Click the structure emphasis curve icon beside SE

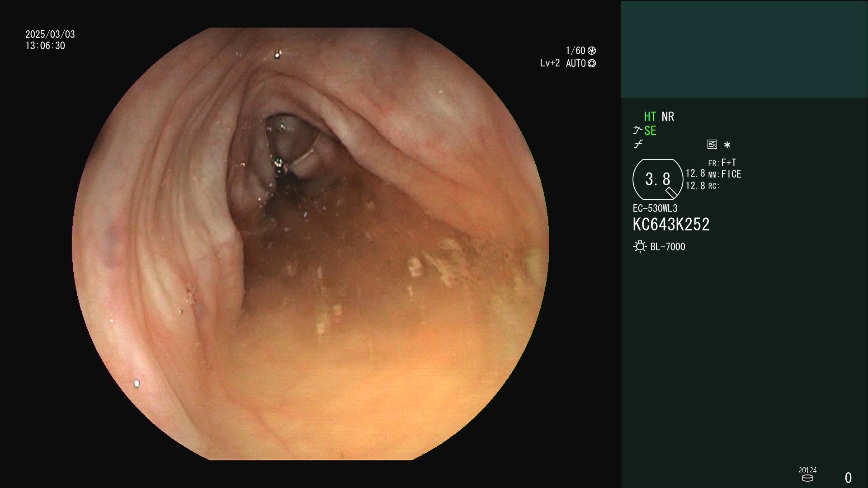638,131
